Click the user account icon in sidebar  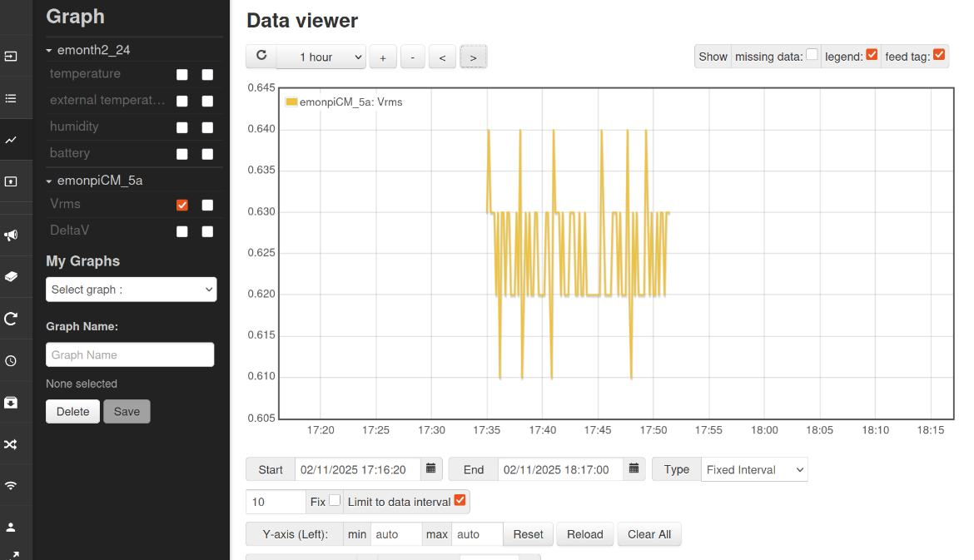(x=11, y=527)
